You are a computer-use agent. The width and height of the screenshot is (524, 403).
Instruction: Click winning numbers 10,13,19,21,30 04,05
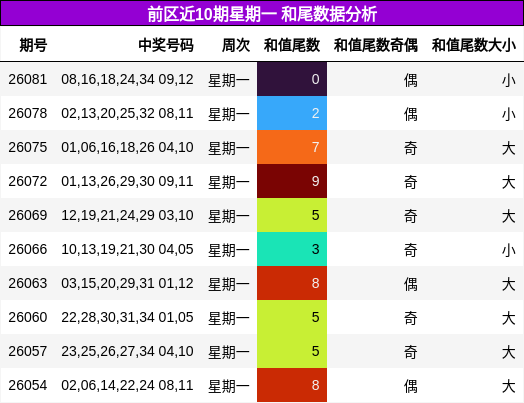[x=127, y=249]
